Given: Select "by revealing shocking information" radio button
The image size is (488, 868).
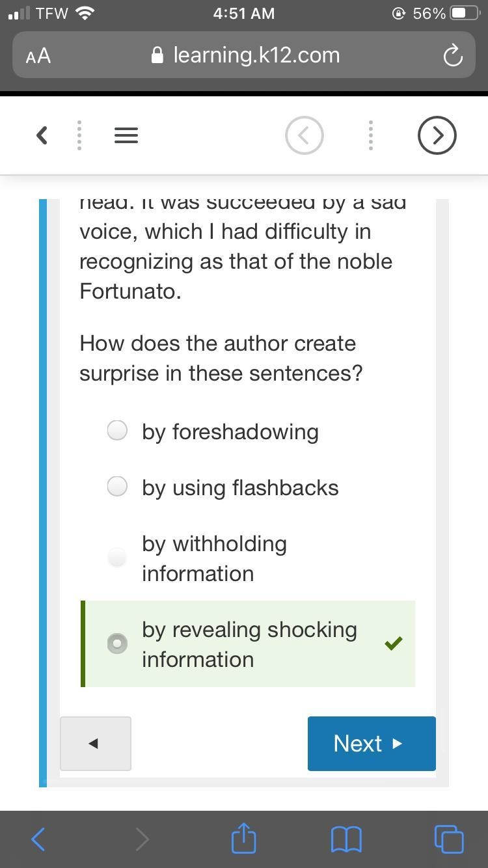Looking at the screenshot, I should pyautogui.click(x=117, y=644).
